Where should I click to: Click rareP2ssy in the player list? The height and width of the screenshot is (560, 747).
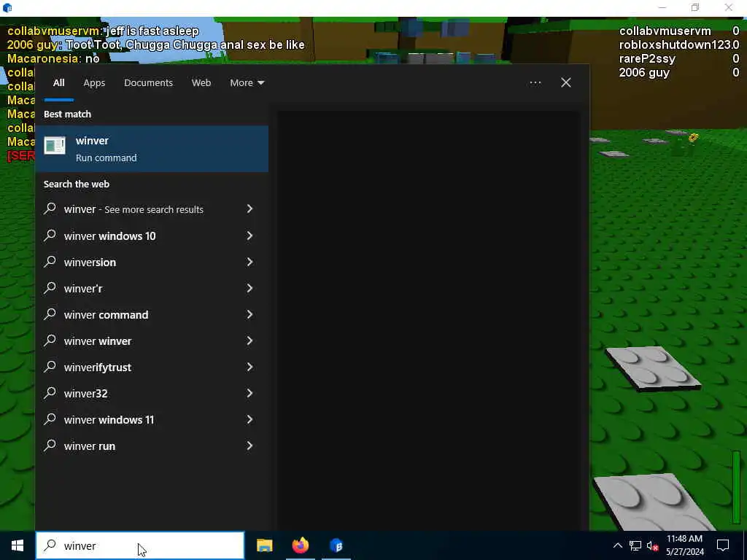(x=647, y=58)
